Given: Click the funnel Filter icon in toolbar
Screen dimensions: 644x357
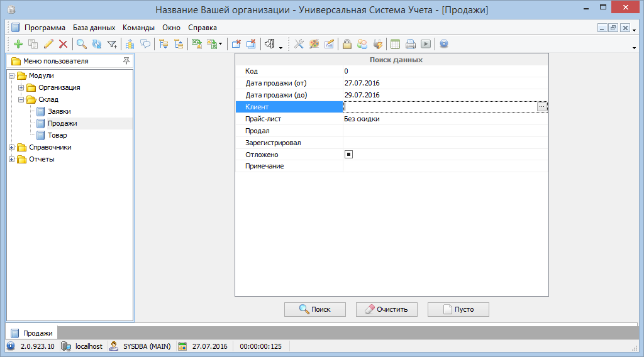Looking at the screenshot, I should (112, 44).
